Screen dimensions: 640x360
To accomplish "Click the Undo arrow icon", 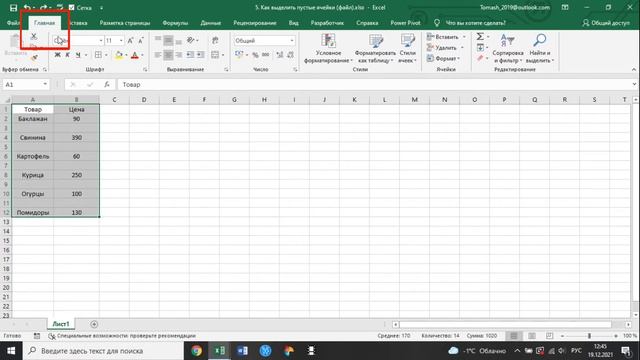I will pos(27,7).
